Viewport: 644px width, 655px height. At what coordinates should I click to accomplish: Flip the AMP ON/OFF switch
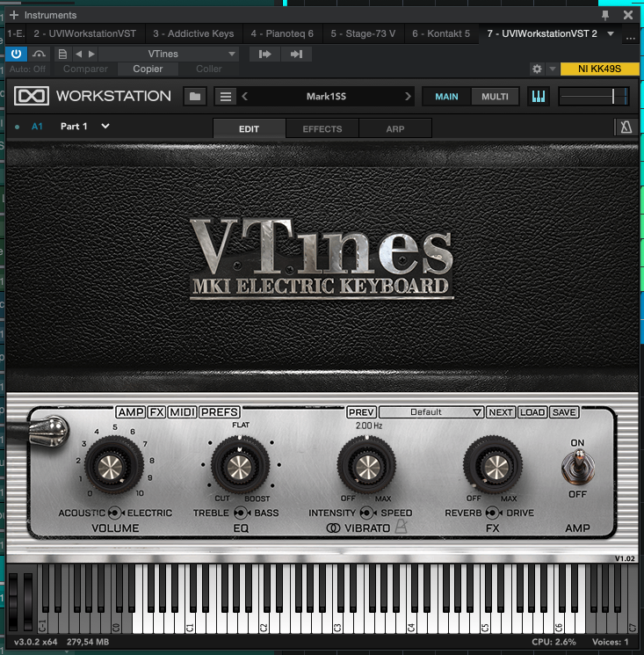[x=578, y=468]
